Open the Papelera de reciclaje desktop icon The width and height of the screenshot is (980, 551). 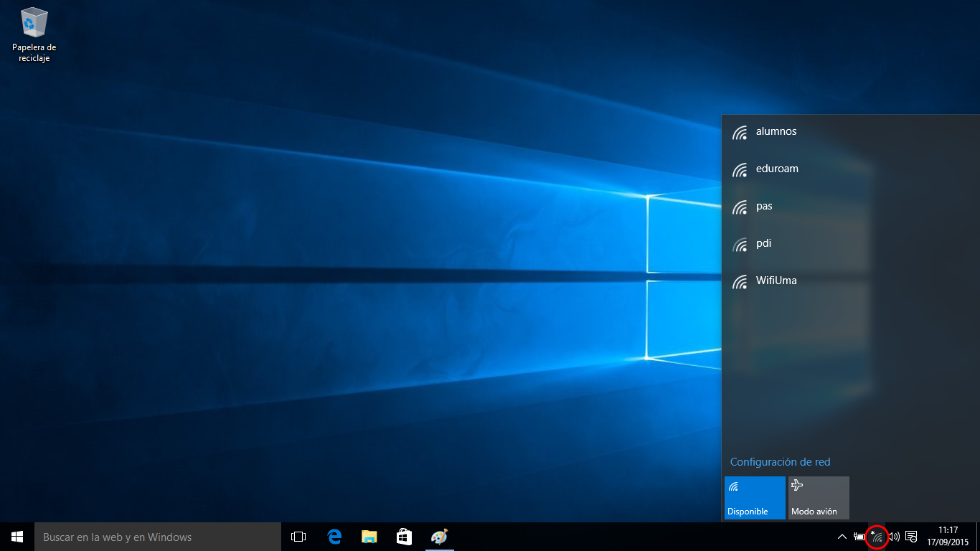click(34, 34)
